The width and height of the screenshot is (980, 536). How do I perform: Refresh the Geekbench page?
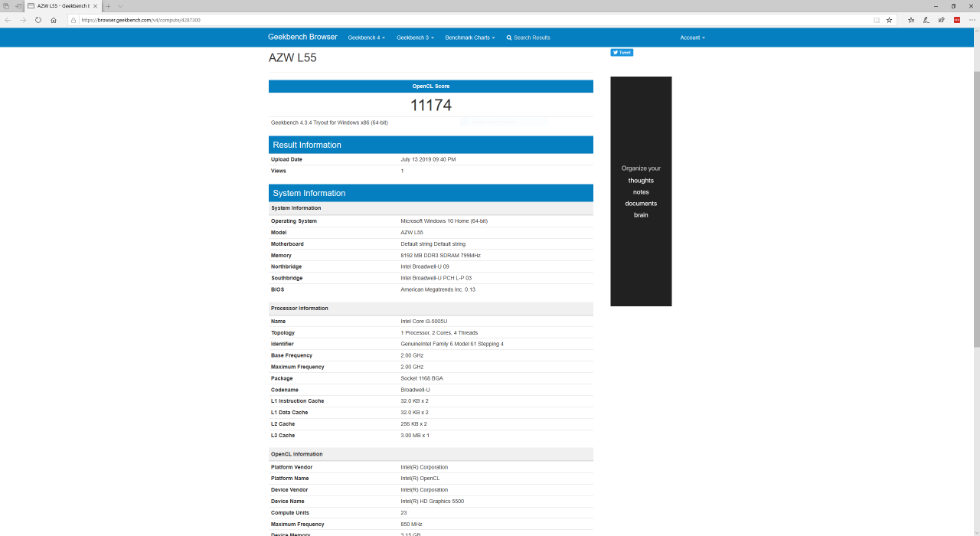coord(38,20)
